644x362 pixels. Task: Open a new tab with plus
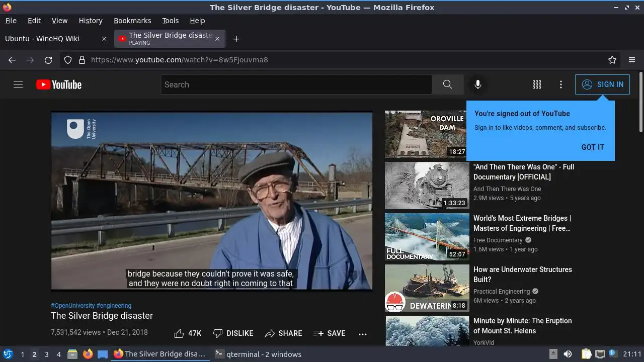click(x=236, y=39)
